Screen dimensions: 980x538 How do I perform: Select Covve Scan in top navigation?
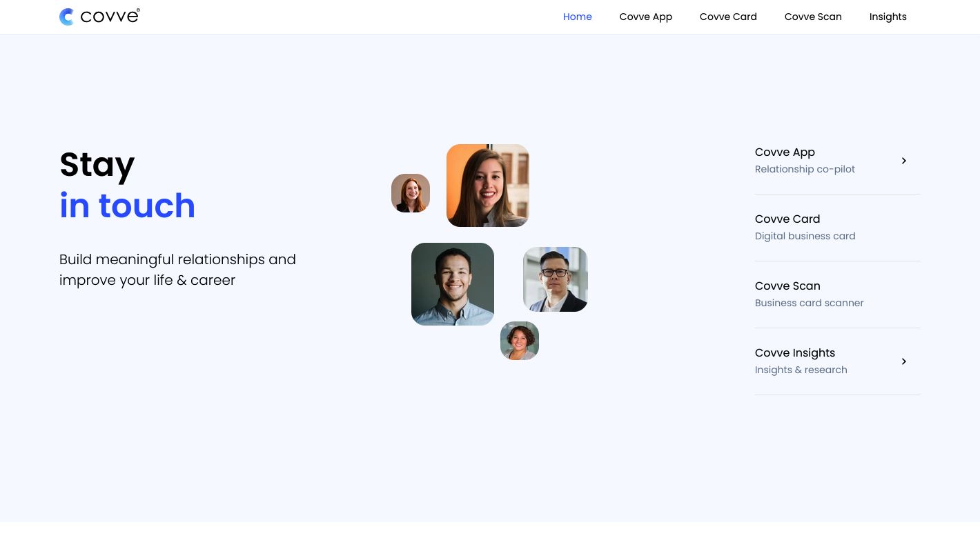tap(813, 17)
